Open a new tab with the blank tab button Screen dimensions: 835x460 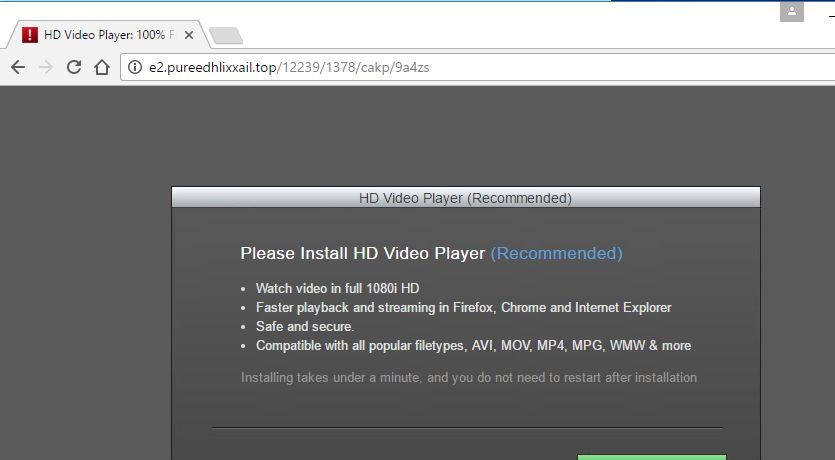pos(226,36)
